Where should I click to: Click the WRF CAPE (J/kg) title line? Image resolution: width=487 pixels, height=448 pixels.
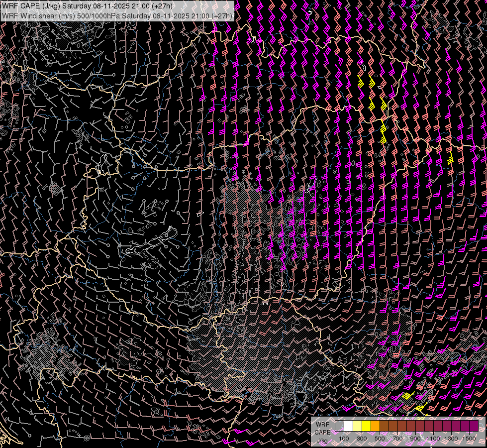coord(87,6)
